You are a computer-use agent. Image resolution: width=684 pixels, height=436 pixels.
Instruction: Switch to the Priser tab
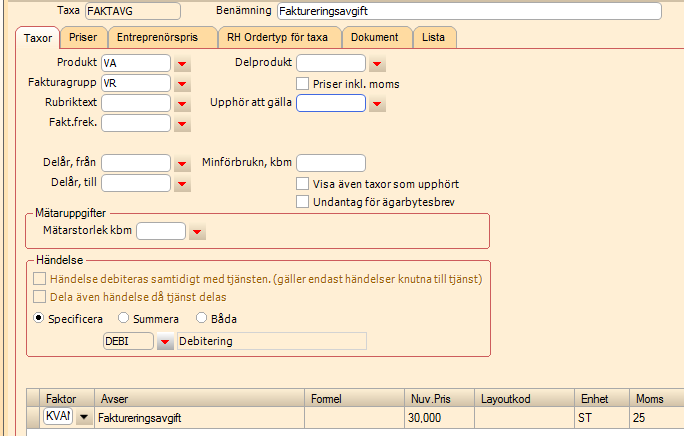pos(83,38)
